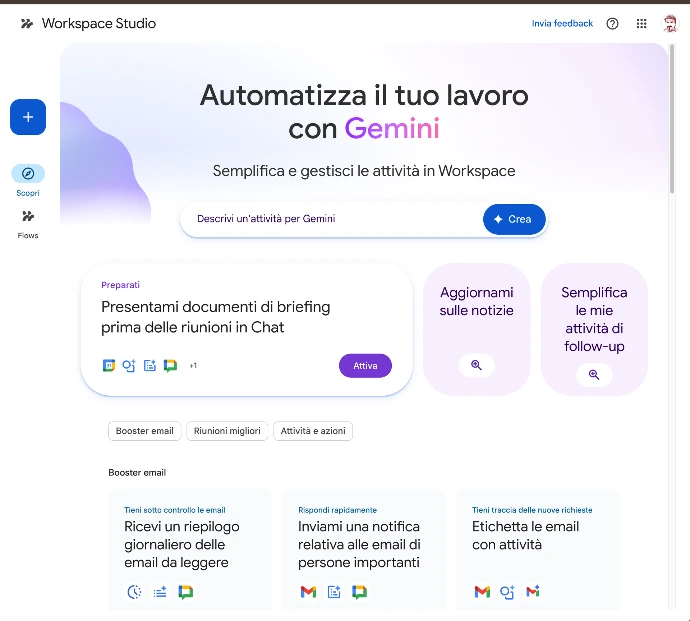Click the Preparati label
This screenshot has width=690, height=621.
(x=121, y=285)
